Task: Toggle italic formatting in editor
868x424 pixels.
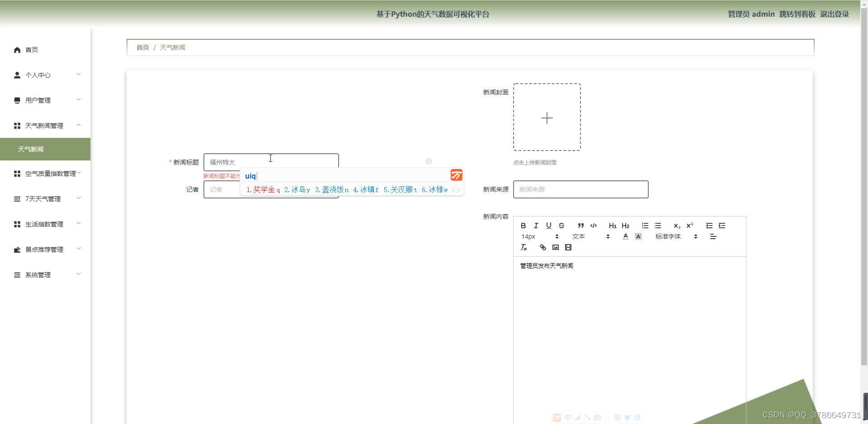Action: pyautogui.click(x=536, y=226)
